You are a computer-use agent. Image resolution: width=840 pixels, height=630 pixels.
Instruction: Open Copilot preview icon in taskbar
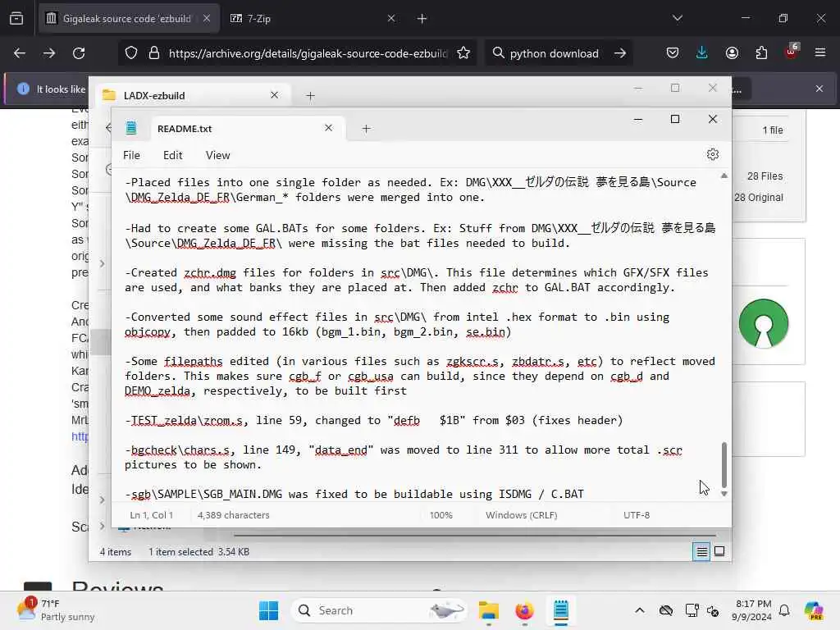[x=814, y=610]
